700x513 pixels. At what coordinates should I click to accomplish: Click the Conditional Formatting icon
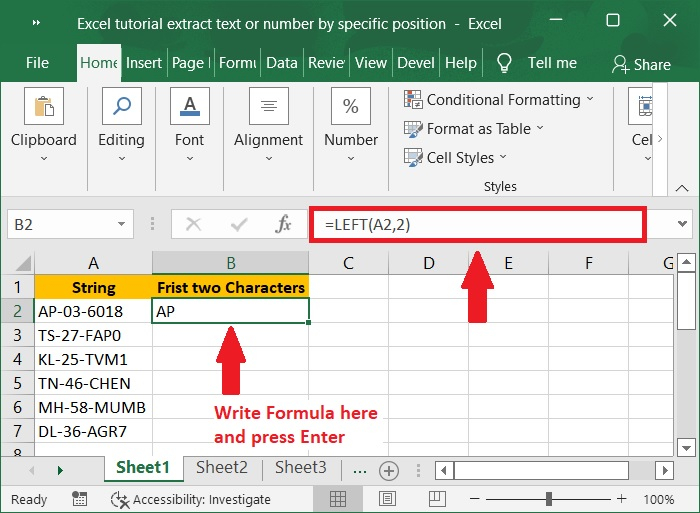click(412, 99)
